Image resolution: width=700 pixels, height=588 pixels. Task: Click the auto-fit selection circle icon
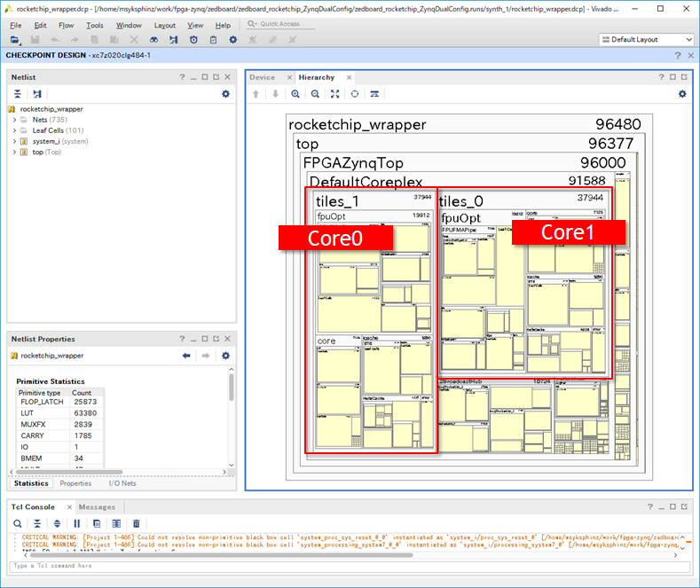[355, 94]
